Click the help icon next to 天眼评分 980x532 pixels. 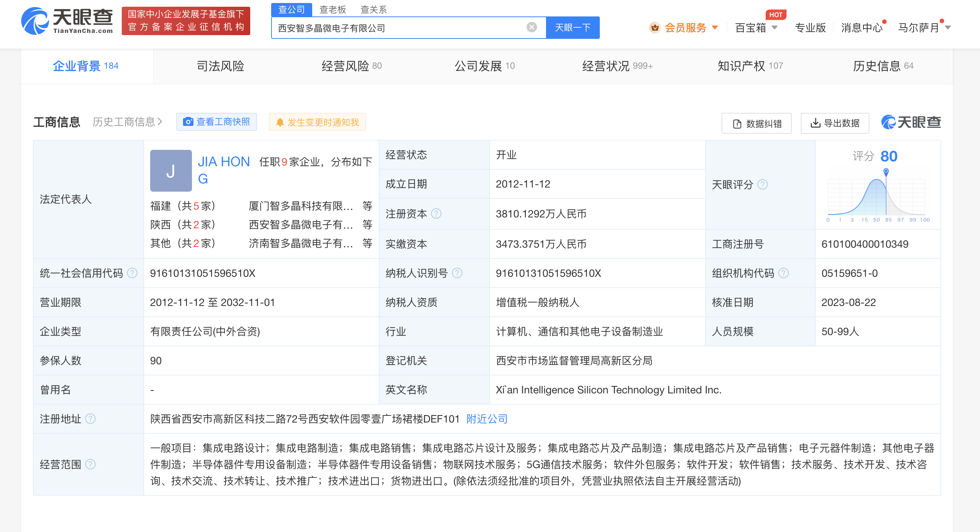pos(762,185)
